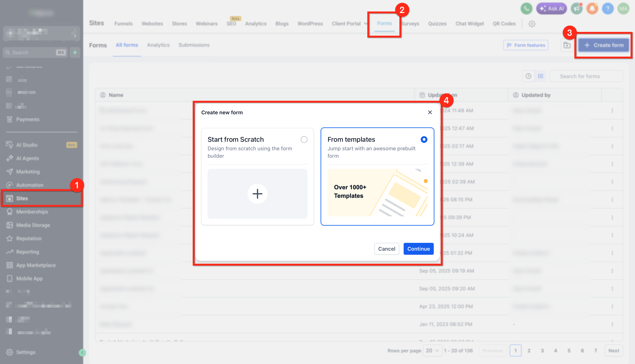Screen dimensions: 635x364
Task: Open the Quizzes tab
Action: [x=437, y=24]
